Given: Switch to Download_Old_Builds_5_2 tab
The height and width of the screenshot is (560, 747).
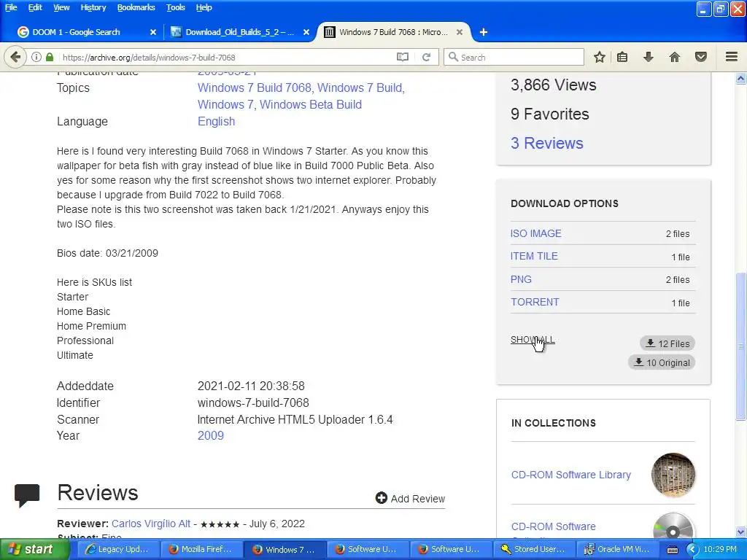Looking at the screenshot, I should coord(239,32).
